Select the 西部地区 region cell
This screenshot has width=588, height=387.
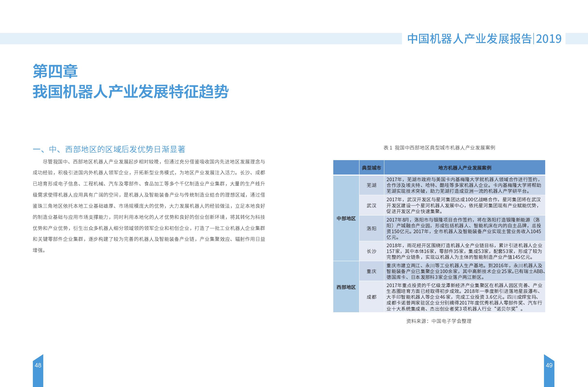point(346,287)
